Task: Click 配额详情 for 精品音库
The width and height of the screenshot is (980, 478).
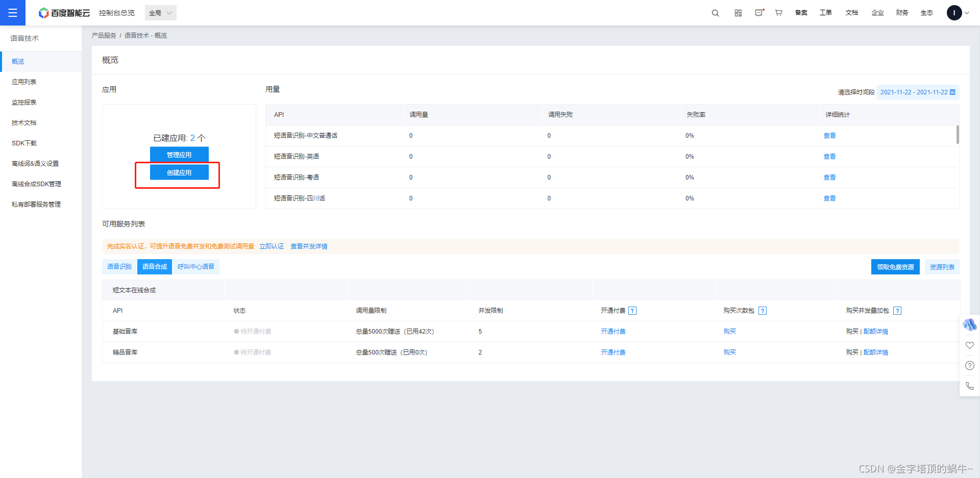Action: click(x=876, y=353)
